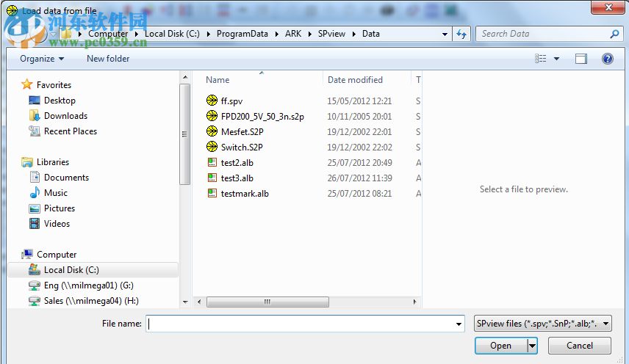This screenshot has height=364, width=629.
Task: Click the Sales network drive icon
Action: 35,300
